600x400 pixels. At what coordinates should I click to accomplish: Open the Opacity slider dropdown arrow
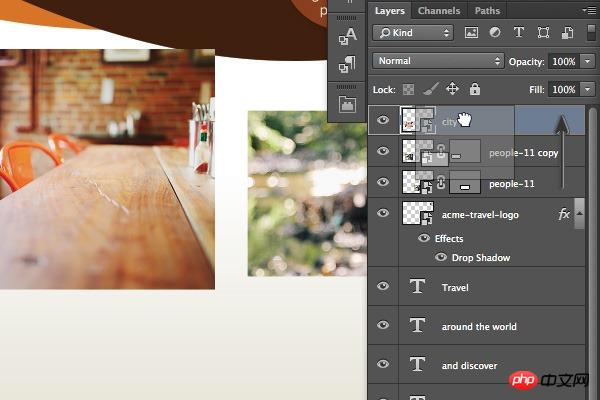[587, 61]
